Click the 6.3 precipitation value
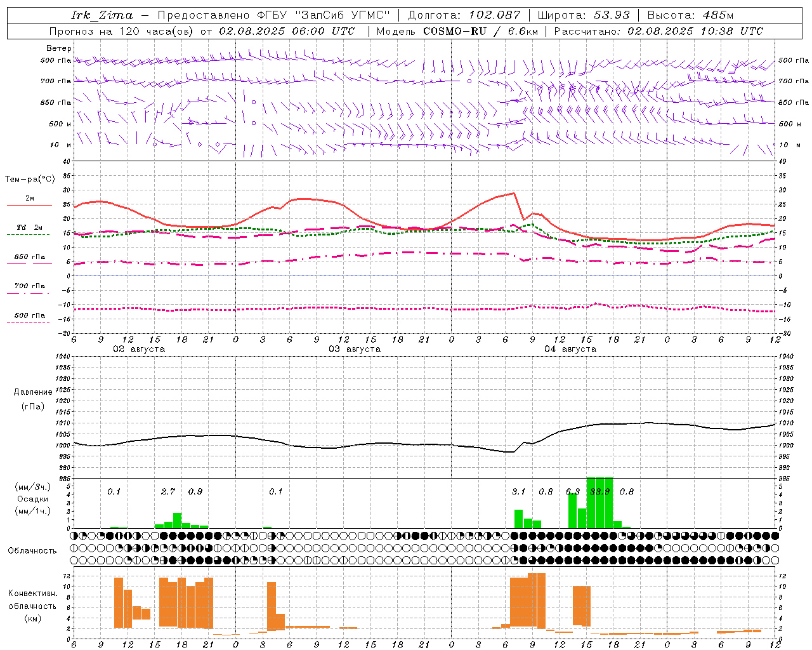 573,492
